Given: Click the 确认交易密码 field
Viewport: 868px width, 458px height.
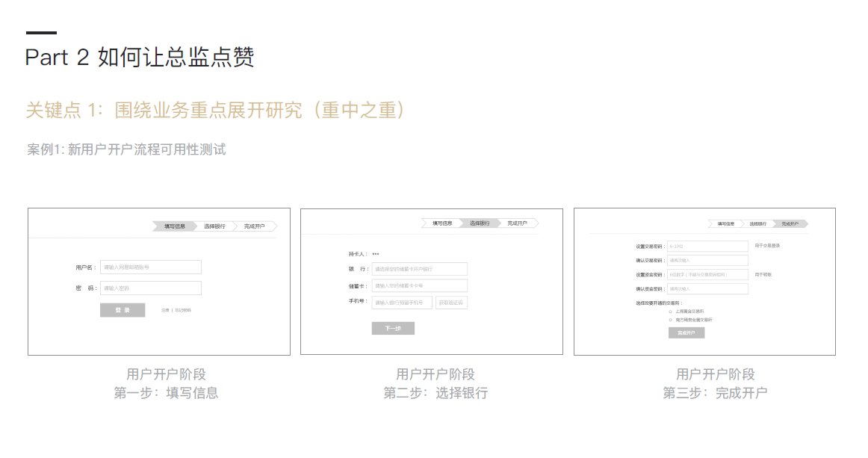Looking at the screenshot, I should 707,261.
